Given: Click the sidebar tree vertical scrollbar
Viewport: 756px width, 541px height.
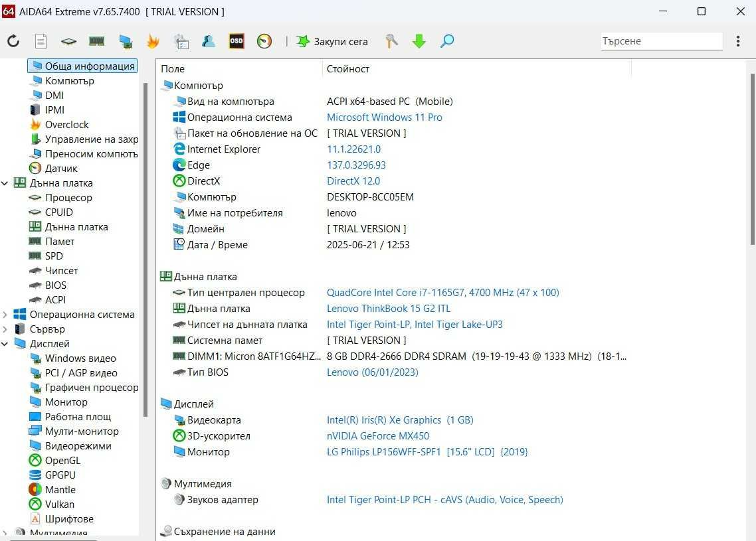Looking at the screenshot, I should tap(145, 250).
